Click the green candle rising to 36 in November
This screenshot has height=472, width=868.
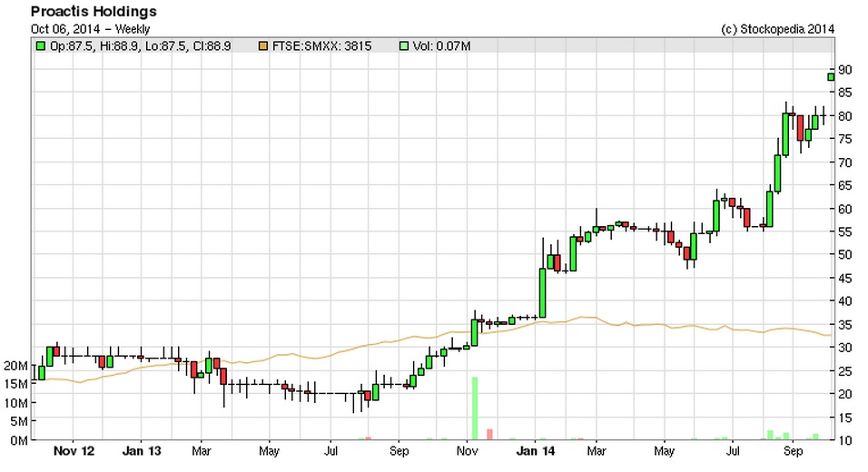(475, 332)
